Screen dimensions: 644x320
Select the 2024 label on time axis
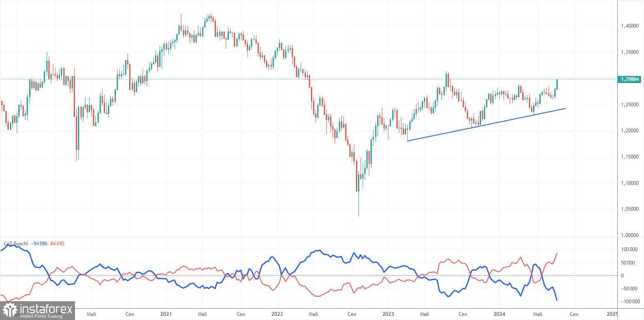(500, 313)
